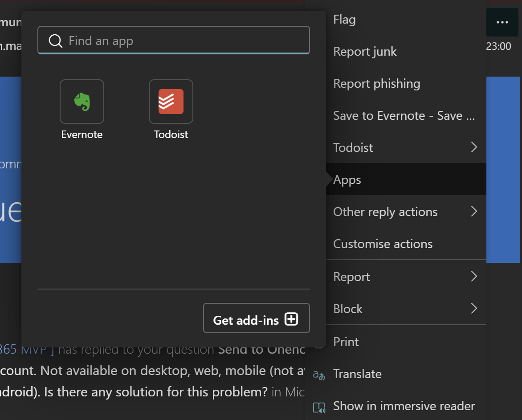Click the magnifying glass search icon

tap(55, 41)
